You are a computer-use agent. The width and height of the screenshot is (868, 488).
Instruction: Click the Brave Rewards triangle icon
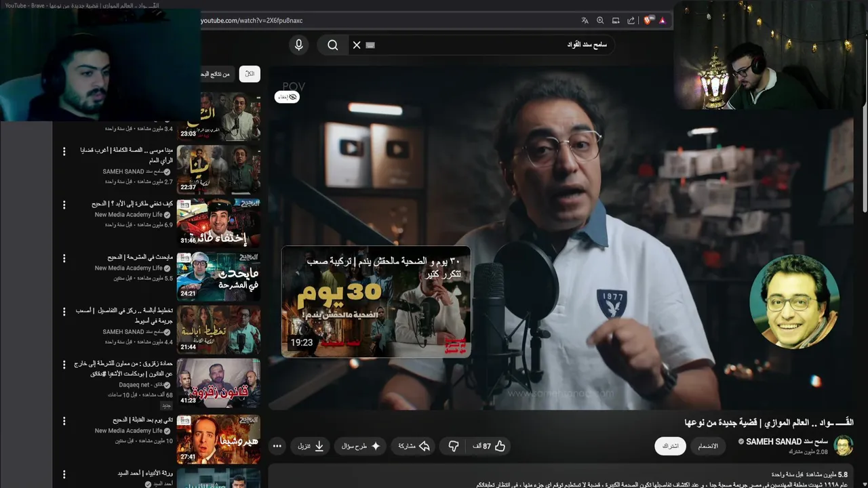662,20
